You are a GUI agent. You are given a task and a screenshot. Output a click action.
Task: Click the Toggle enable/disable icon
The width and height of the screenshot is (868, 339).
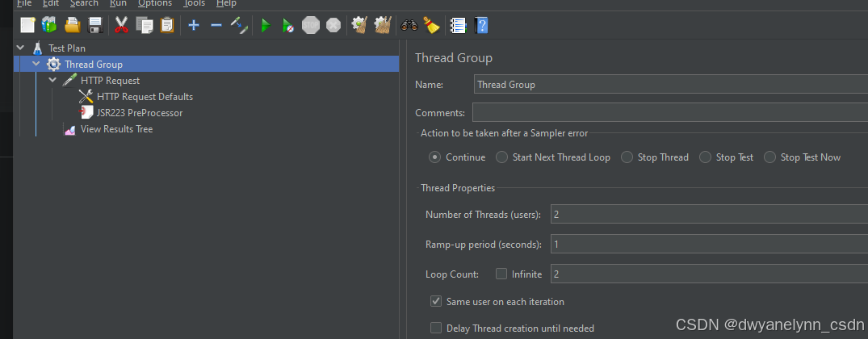(239, 25)
